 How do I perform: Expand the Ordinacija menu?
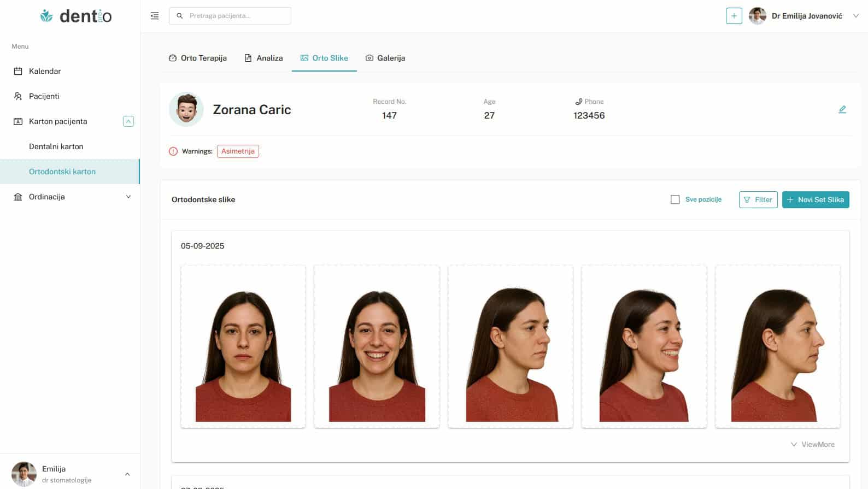[128, 197]
